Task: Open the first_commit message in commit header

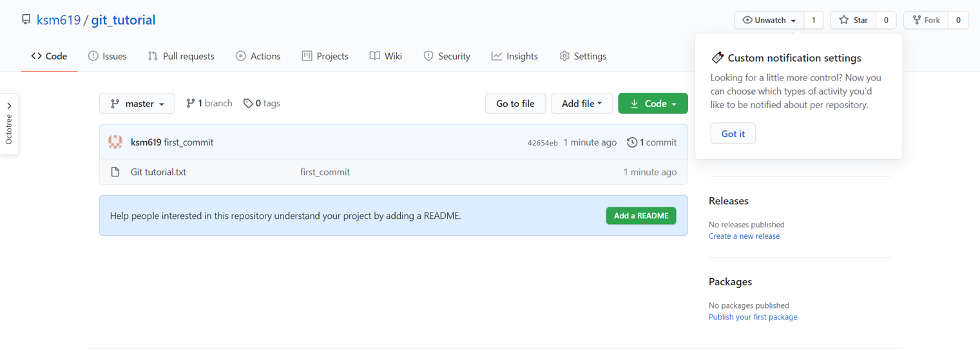Action: [189, 142]
